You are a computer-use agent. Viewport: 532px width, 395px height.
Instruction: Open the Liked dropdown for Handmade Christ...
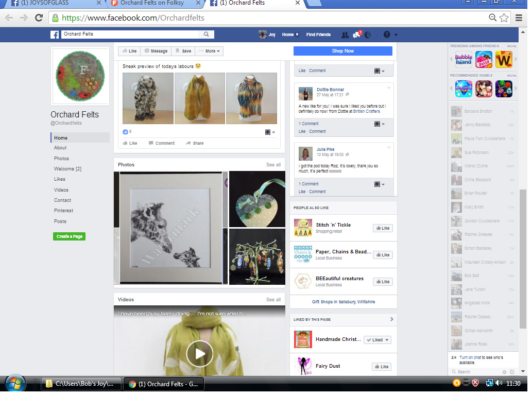click(377, 340)
